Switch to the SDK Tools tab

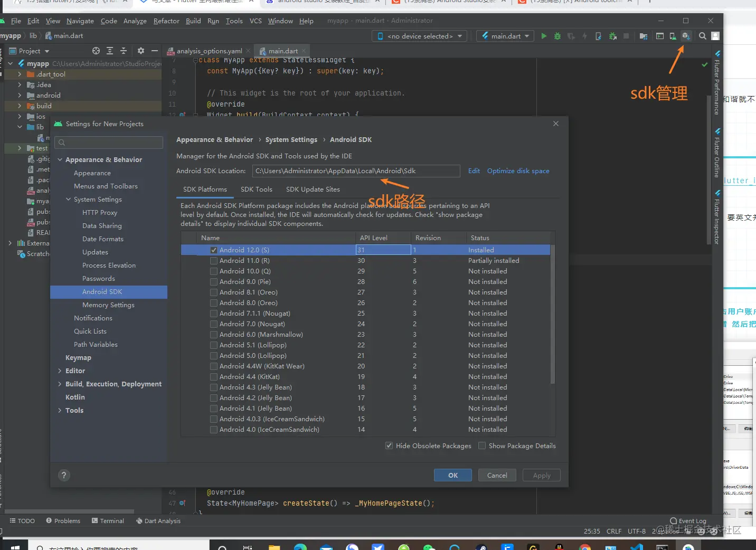[256, 189]
